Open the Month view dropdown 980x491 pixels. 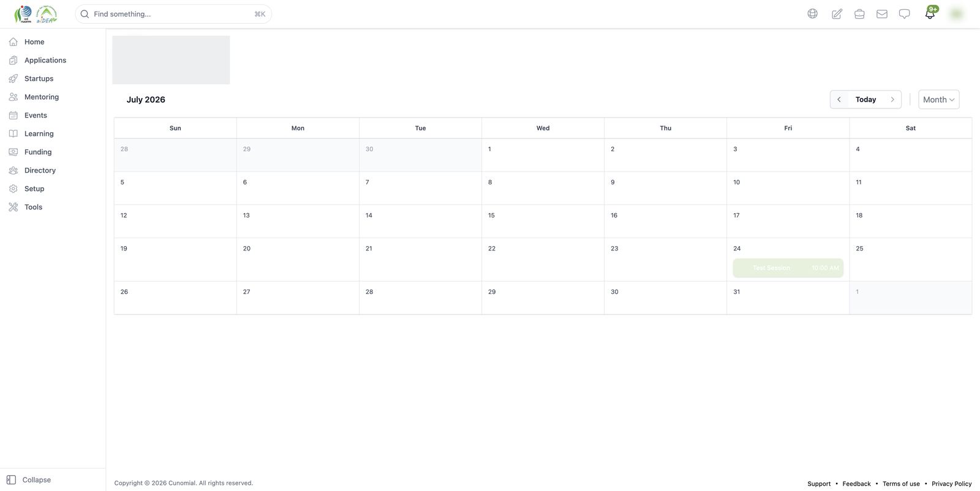pos(938,99)
